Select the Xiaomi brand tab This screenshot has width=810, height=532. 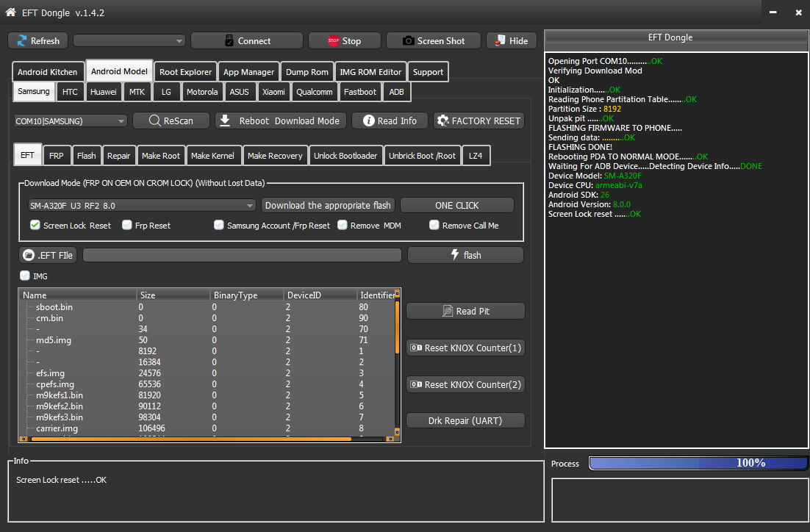coord(273,92)
